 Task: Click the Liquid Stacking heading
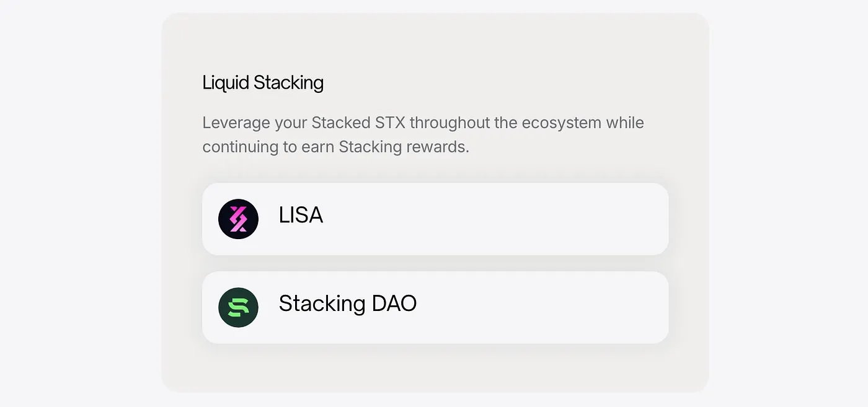pos(262,82)
